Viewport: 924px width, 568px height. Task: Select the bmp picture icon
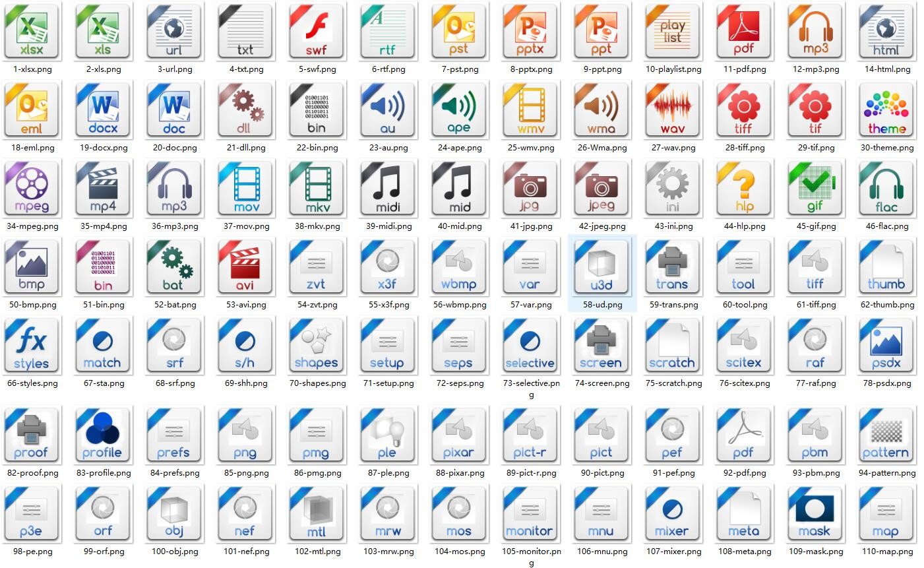32,267
